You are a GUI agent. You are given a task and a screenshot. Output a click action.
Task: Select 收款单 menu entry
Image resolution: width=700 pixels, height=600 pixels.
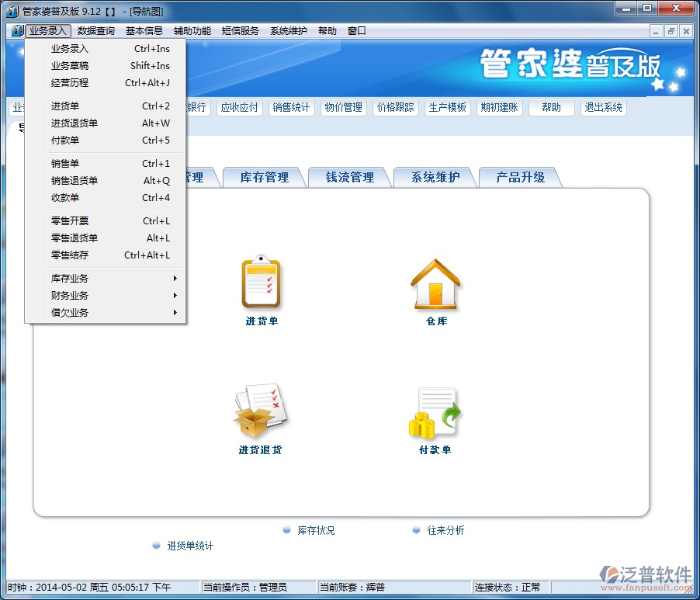(110, 197)
